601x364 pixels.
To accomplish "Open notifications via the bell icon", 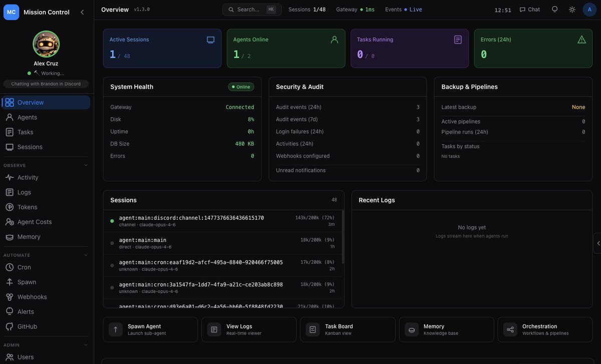I will (x=554, y=9).
